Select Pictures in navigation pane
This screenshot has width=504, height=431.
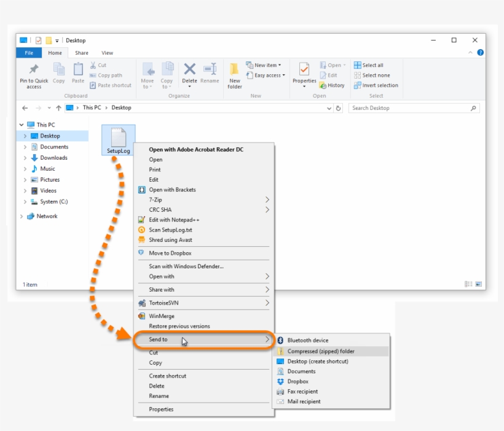pyautogui.click(x=50, y=179)
